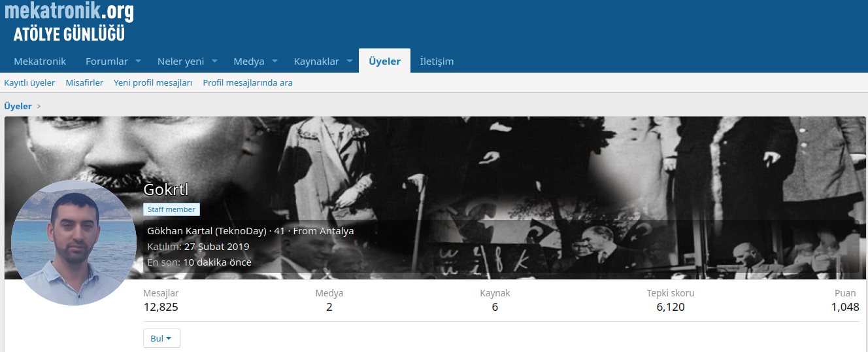Open Profil mesajlarında ara link
868x352 pixels.
(x=248, y=83)
